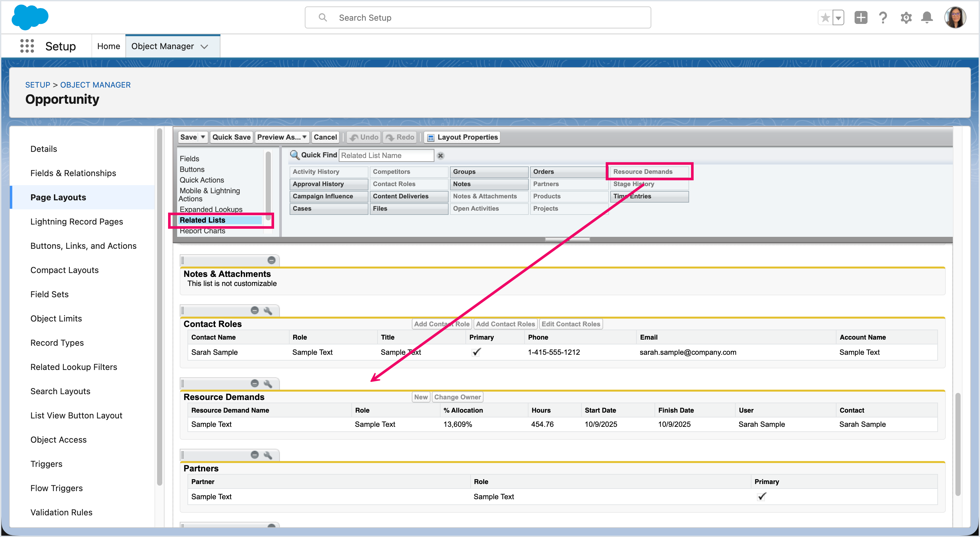
Task: Open the Save dropdown arrow
Action: tap(203, 137)
